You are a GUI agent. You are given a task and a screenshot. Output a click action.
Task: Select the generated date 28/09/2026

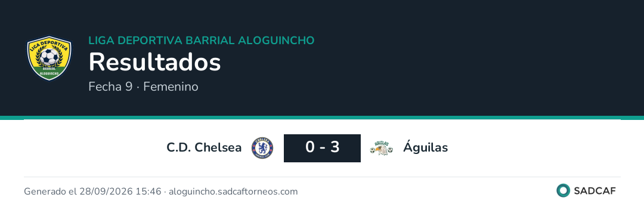click(107, 192)
